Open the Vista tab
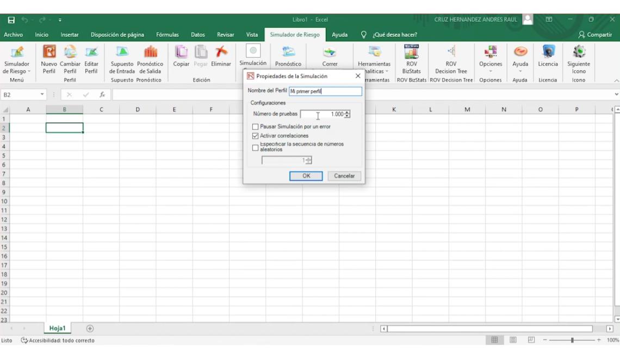The image size is (620, 364). [x=252, y=35]
